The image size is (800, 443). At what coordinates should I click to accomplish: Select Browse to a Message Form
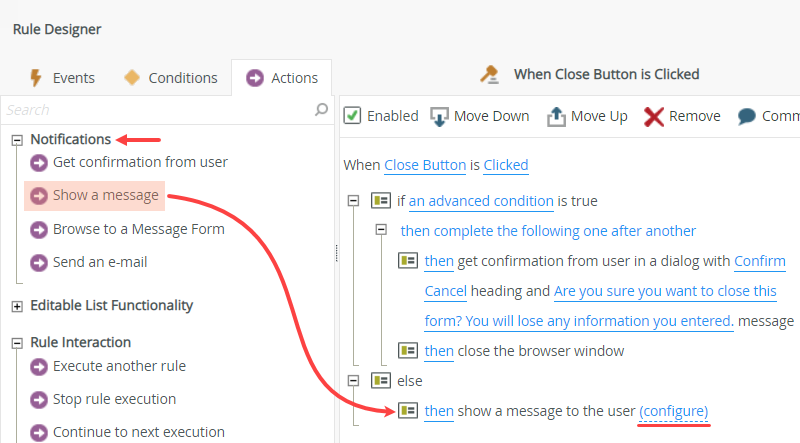(x=138, y=229)
